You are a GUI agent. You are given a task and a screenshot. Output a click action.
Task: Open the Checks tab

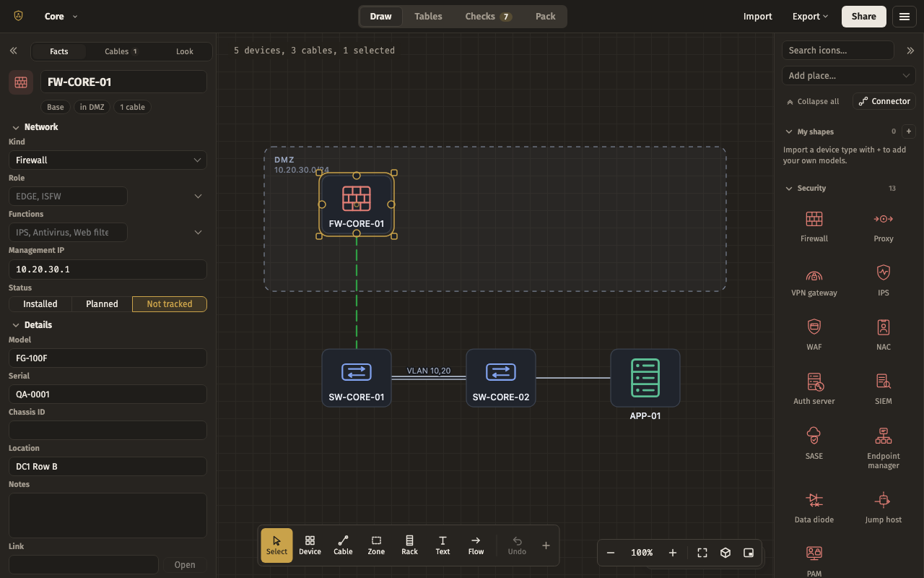tap(488, 17)
